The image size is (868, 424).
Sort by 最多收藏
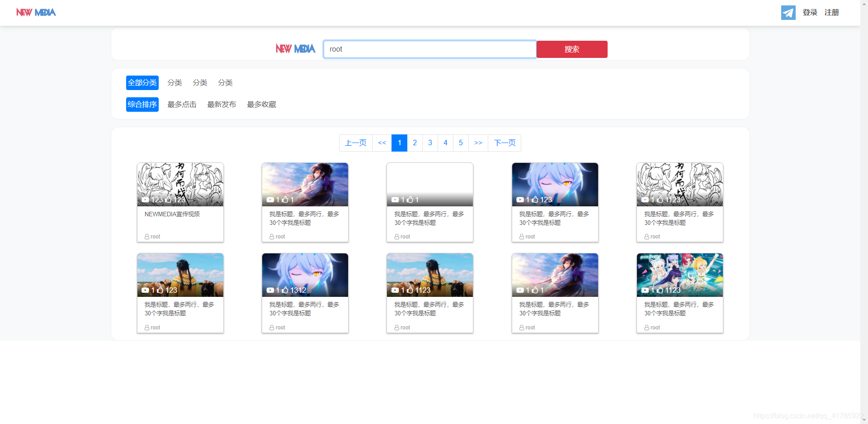coord(261,105)
